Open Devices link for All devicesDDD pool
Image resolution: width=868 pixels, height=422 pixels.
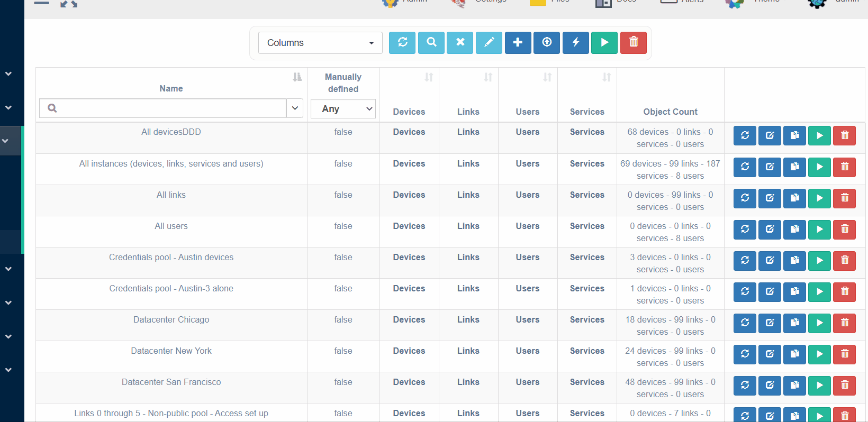point(409,132)
